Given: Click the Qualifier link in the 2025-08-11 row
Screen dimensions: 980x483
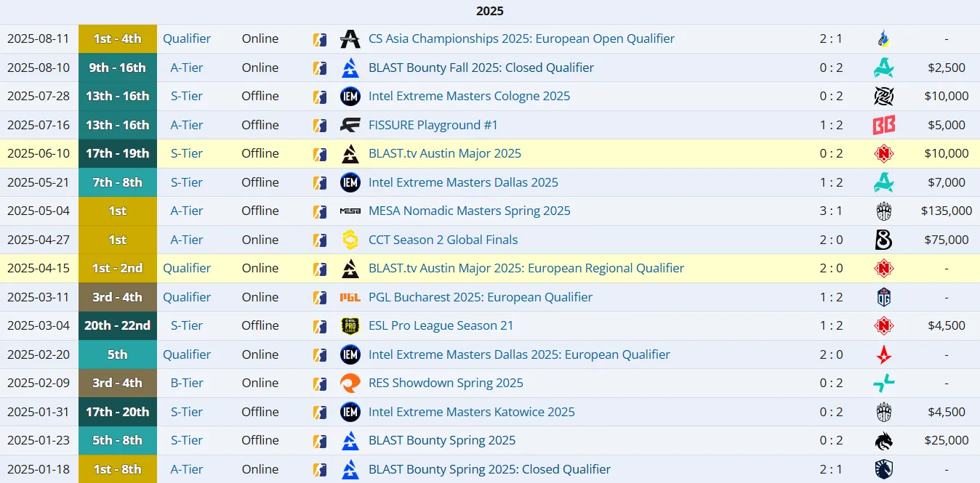Looking at the screenshot, I should click(187, 39).
